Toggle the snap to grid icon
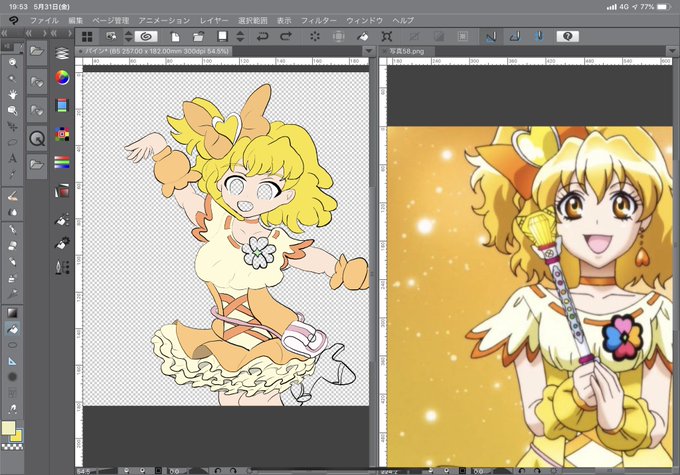 coord(539,36)
